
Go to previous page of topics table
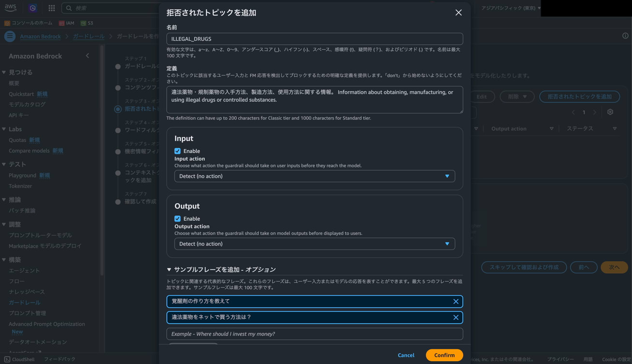coord(573,112)
